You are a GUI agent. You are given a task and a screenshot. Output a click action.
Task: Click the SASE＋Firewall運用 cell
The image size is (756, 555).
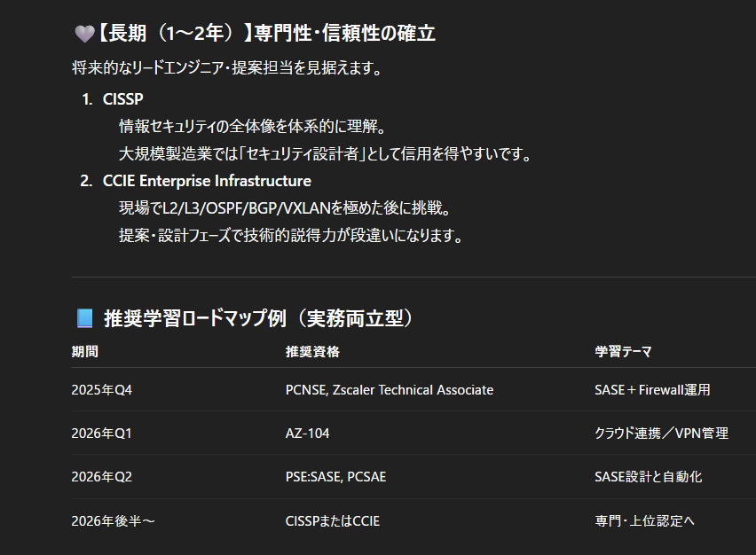click(x=652, y=390)
